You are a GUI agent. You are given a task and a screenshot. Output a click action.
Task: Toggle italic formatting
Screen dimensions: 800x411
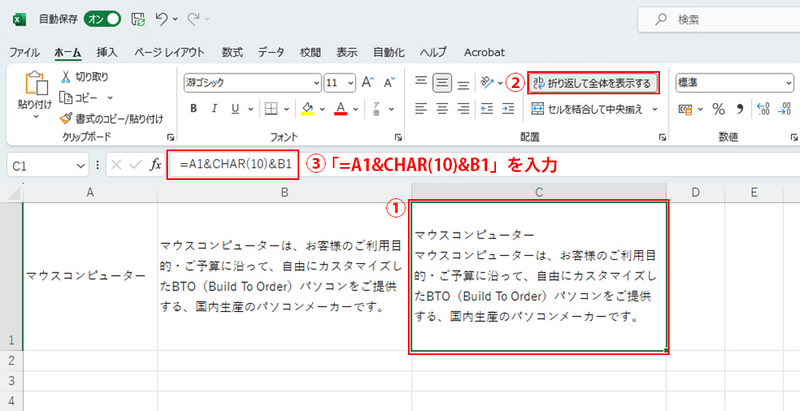(214, 109)
